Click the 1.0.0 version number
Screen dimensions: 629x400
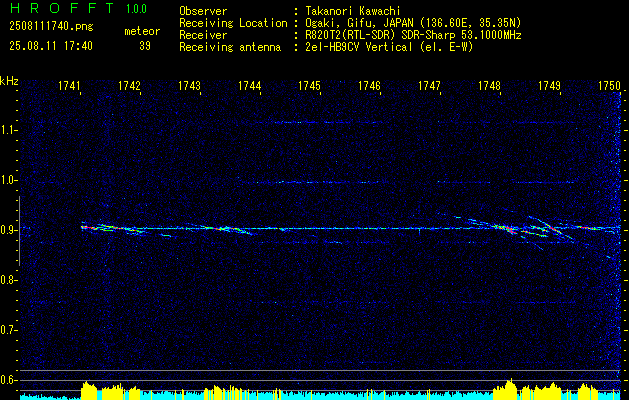coord(136,9)
